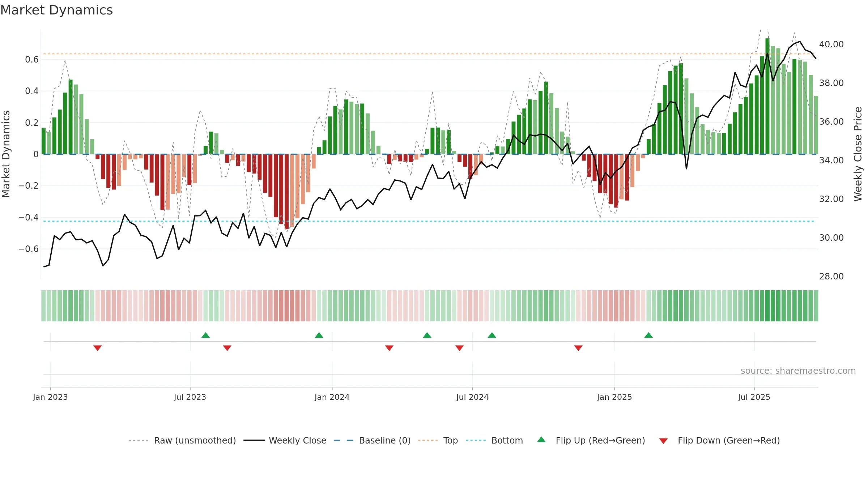Click the 28.00 price axis tick
The height and width of the screenshot is (488, 868).
pyautogui.click(x=831, y=276)
